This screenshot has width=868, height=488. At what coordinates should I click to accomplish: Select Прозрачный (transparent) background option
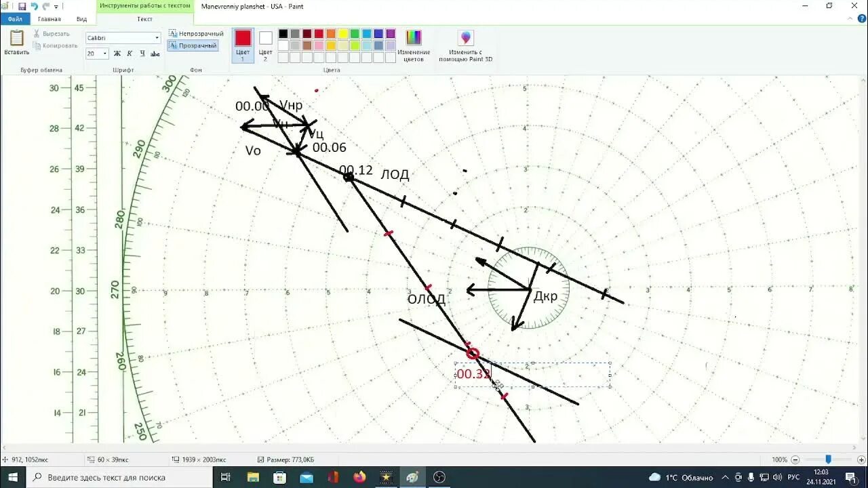point(193,45)
